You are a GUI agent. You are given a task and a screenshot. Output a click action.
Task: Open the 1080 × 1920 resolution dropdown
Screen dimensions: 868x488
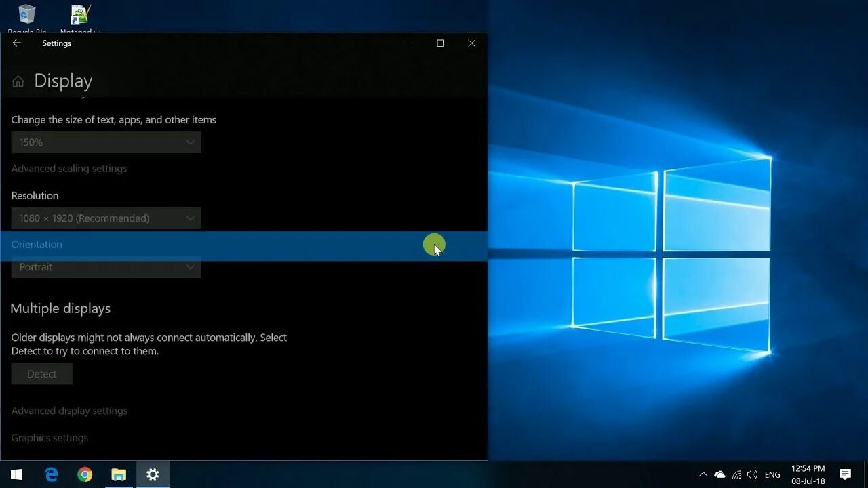click(106, 218)
